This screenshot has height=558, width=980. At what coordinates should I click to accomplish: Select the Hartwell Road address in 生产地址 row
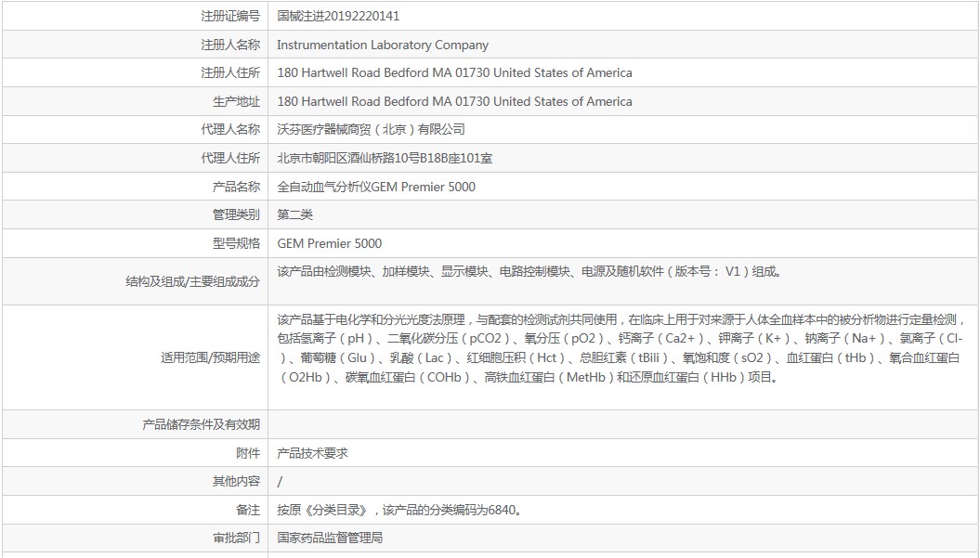[x=454, y=102]
